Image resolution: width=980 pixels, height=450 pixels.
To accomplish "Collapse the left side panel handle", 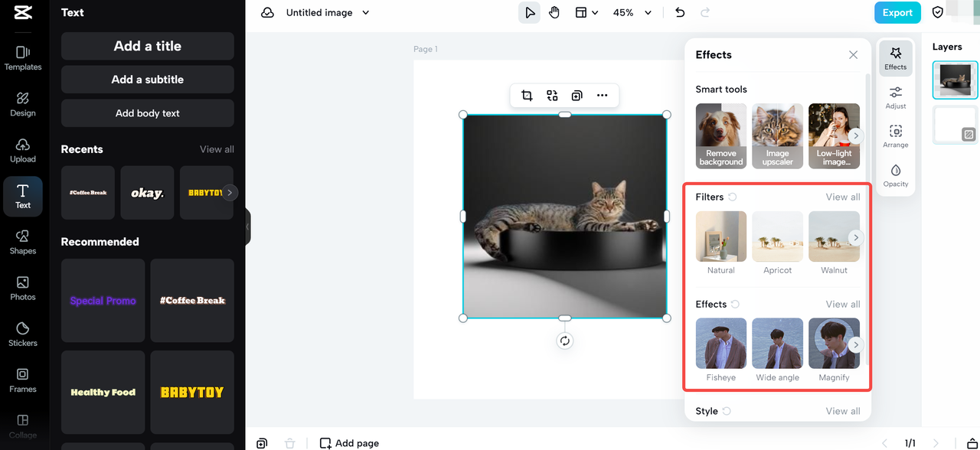I will (x=247, y=227).
